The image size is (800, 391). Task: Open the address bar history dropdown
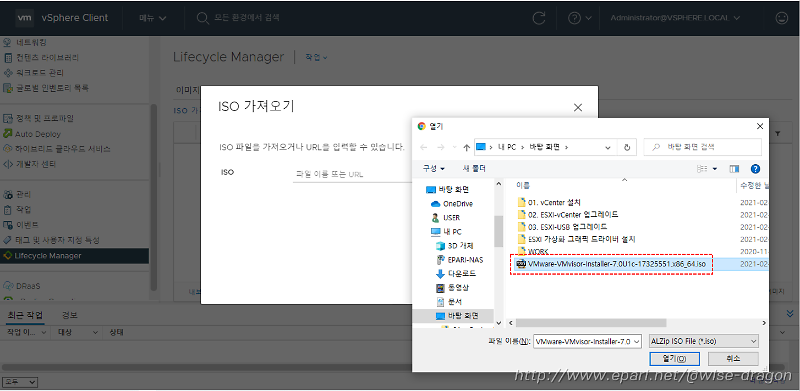coord(608,147)
